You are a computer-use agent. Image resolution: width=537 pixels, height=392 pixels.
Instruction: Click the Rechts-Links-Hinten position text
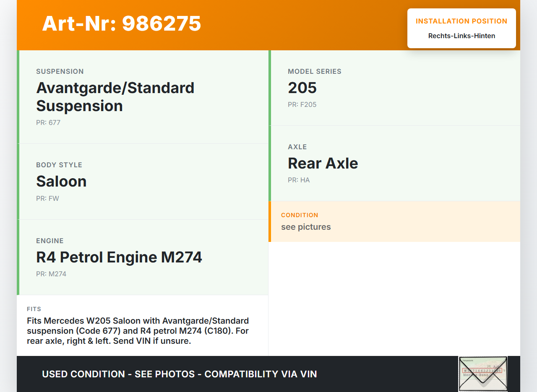tap(461, 36)
